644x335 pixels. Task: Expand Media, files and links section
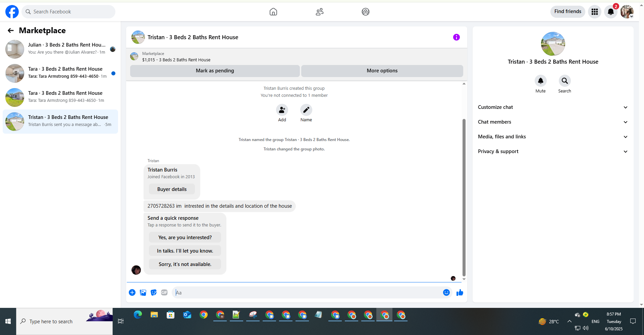coord(553,137)
